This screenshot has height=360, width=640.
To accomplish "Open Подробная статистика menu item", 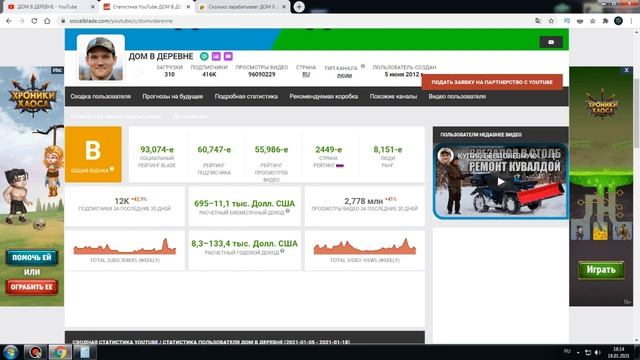I will pos(246,97).
